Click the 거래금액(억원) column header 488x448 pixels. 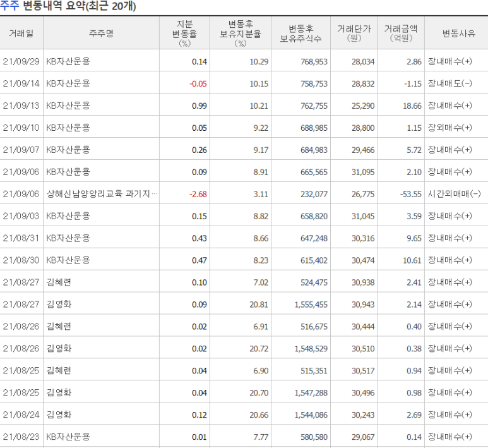401,33
